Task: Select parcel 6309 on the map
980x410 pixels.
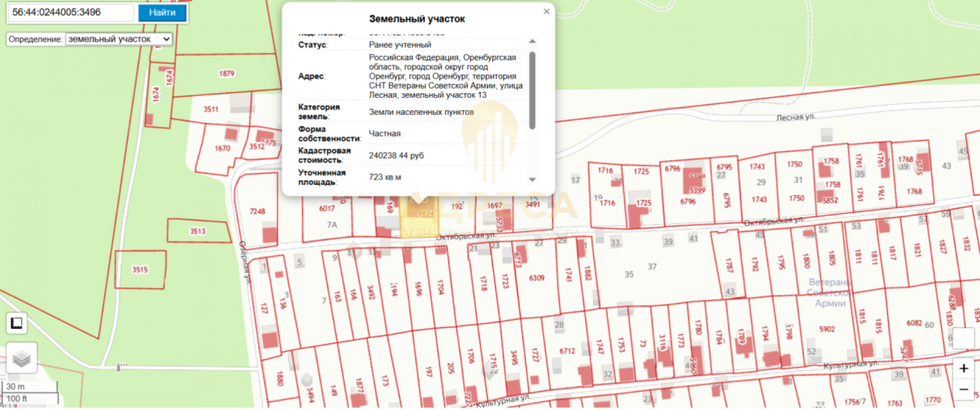Action: [x=537, y=278]
